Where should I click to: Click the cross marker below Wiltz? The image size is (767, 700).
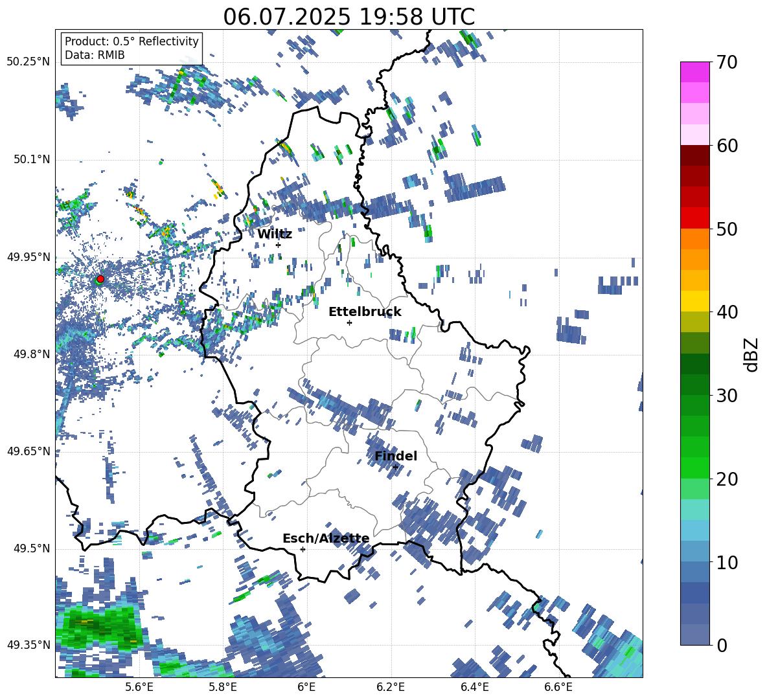point(279,245)
